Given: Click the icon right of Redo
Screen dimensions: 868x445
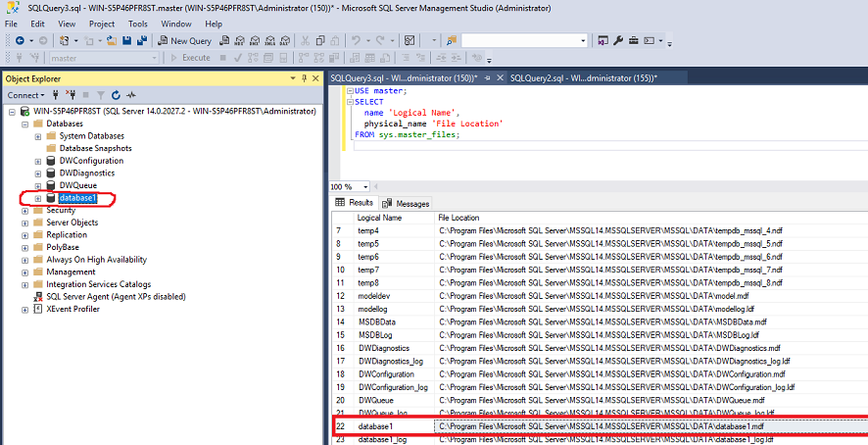Looking at the screenshot, I should pyautogui.click(x=410, y=40).
